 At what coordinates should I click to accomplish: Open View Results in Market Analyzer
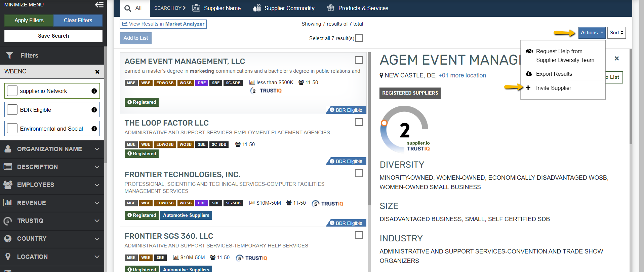tap(163, 24)
